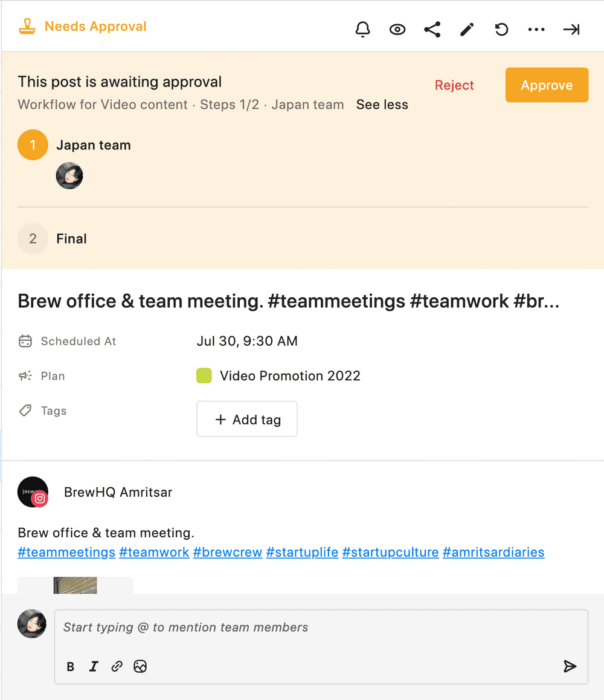Open the three-dot more options menu
604x700 pixels.
click(x=536, y=30)
